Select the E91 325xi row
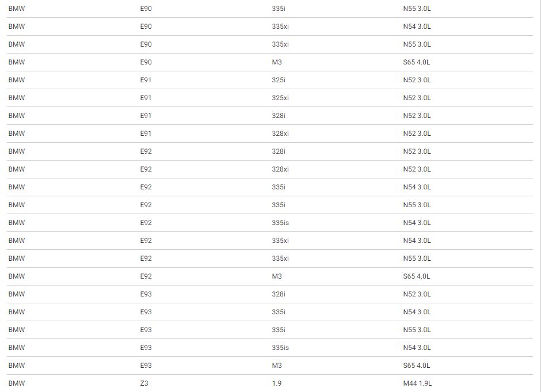Screen dimensions: 541x392 point(270,98)
